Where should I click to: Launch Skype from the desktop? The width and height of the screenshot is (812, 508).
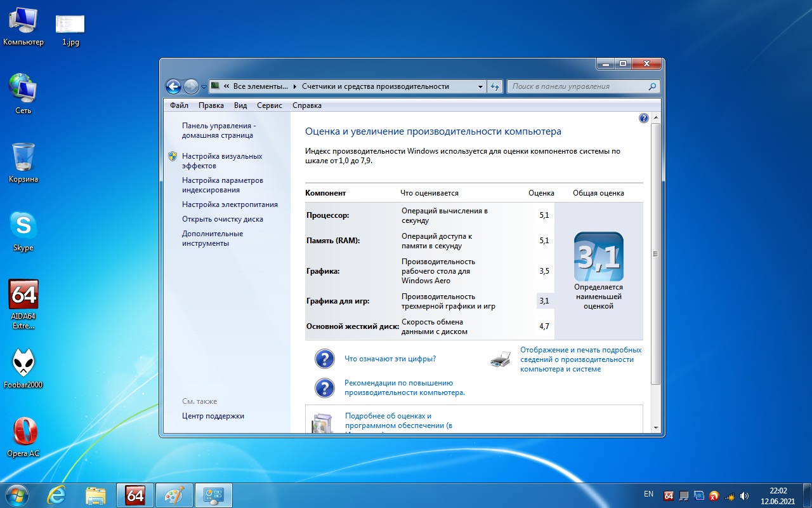point(23,231)
